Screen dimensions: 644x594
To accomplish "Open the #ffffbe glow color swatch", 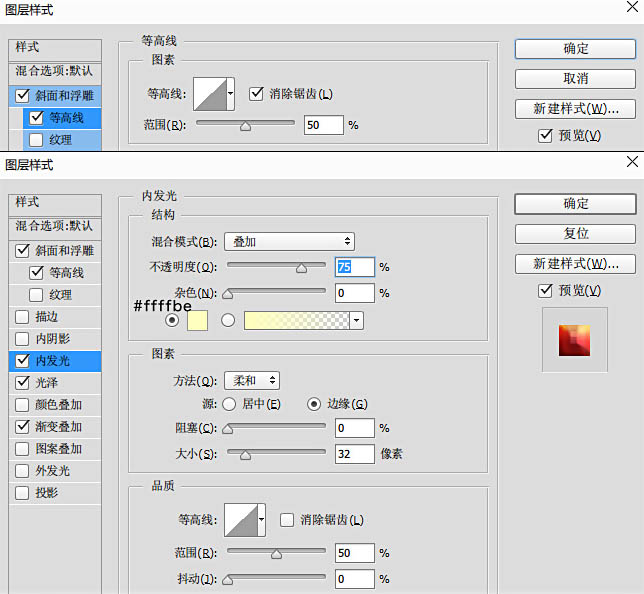I will 198,320.
